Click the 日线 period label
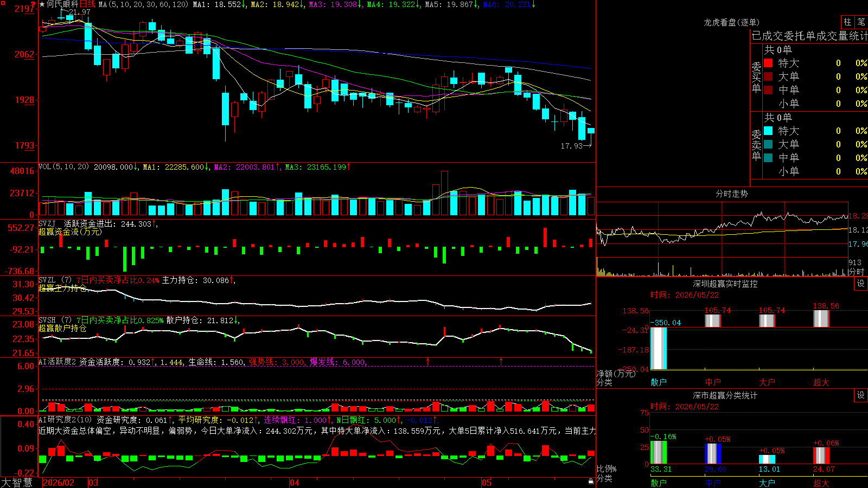This screenshot has width=868, height=488. point(87,4)
